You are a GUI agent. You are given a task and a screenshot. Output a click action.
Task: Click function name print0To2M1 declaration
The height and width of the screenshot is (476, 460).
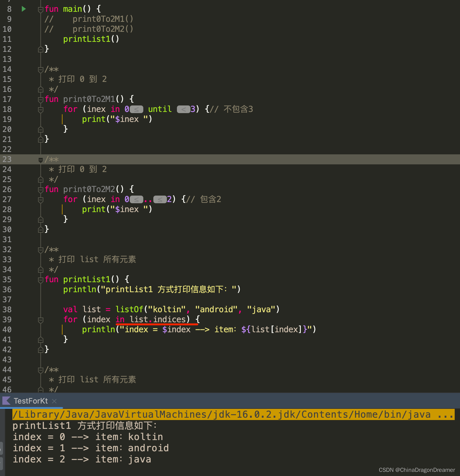pos(89,99)
